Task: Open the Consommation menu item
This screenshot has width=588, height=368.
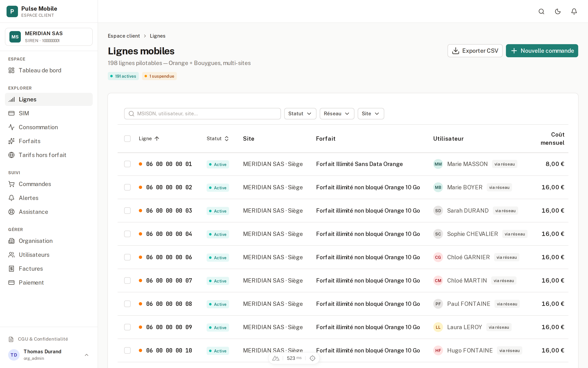Action: coord(49,127)
